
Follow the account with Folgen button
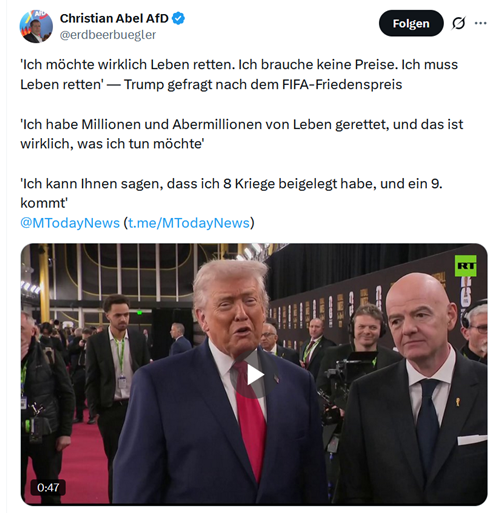pyautogui.click(x=411, y=23)
